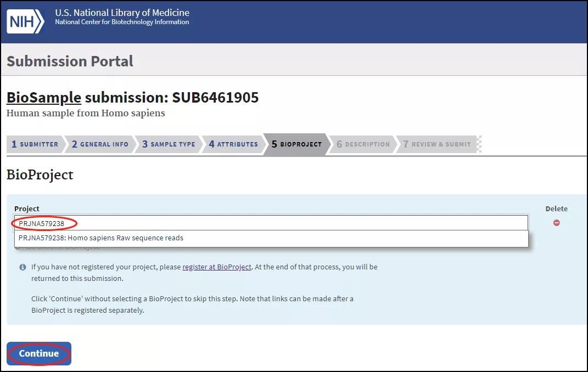The image size is (588, 372).
Task: Jump to step 6 Description tab
Action: (363, 144)
